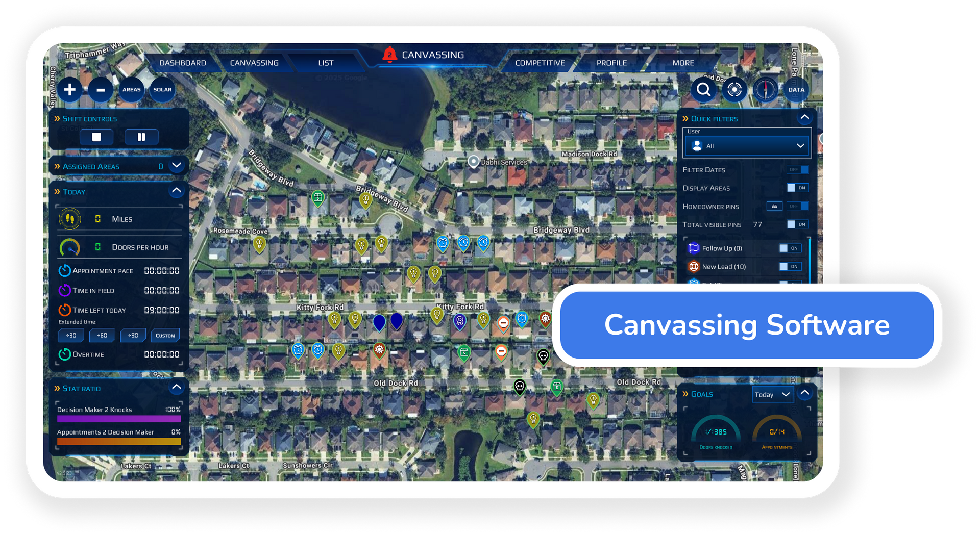Click the map zoom-in plus icon

[x=70, y=89]
